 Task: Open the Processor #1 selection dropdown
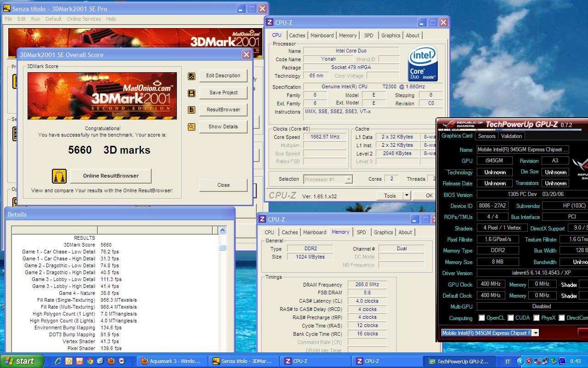348,179
